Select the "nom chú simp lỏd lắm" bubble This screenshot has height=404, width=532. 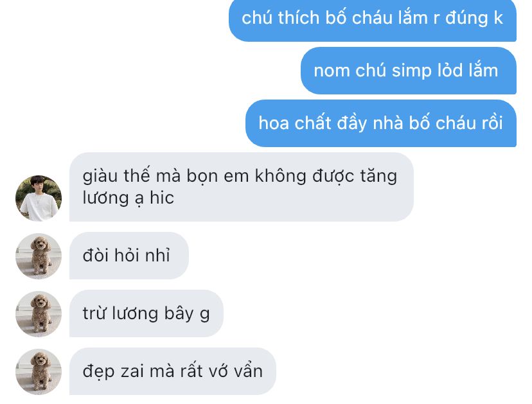pos(409,71)
